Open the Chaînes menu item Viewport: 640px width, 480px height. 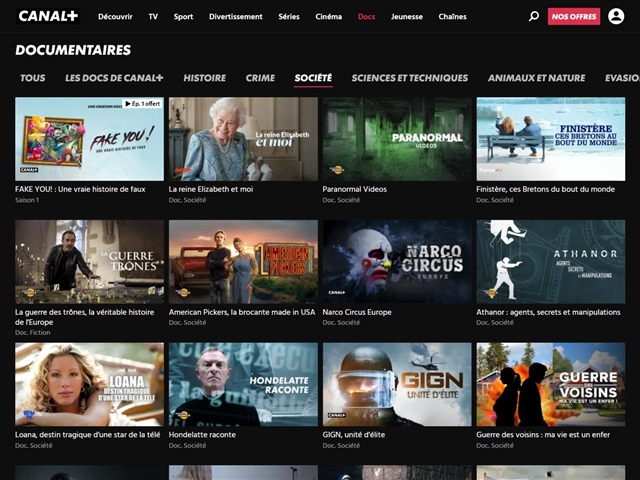(452, 17)
